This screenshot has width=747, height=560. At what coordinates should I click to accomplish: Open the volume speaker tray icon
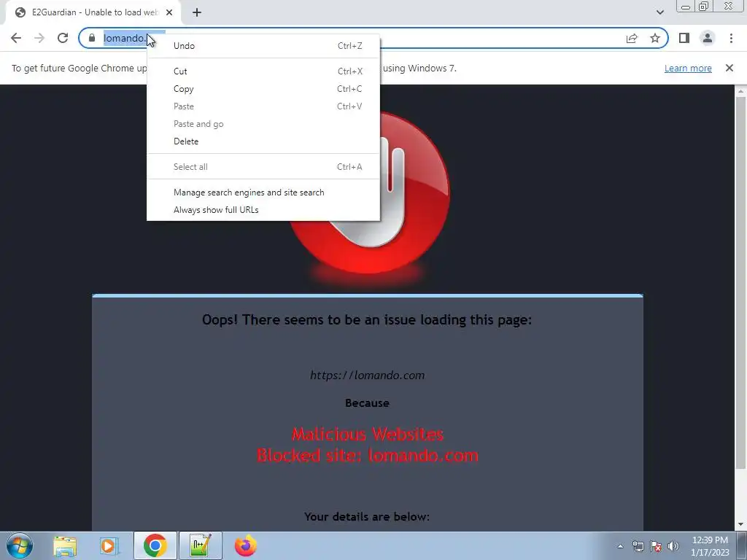[673, 546]
